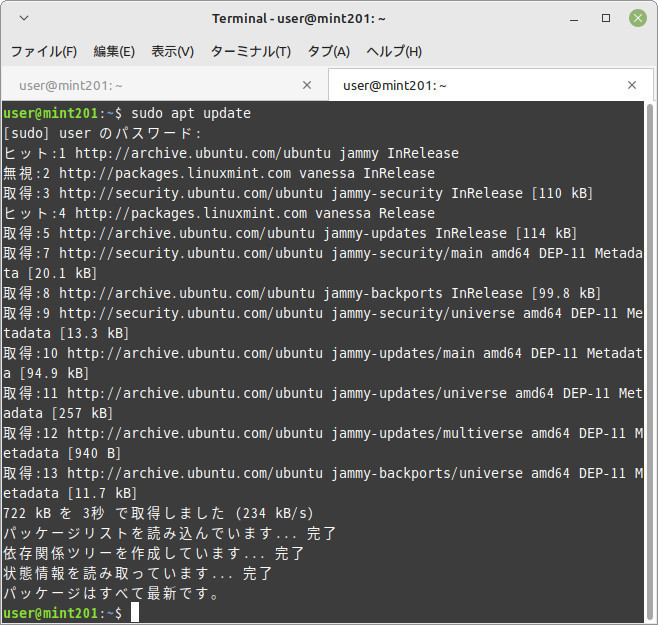Viewport: 658px width, 625px height.
Task: Click the terminal vertical scrollbar
Action: pos(650,362)
